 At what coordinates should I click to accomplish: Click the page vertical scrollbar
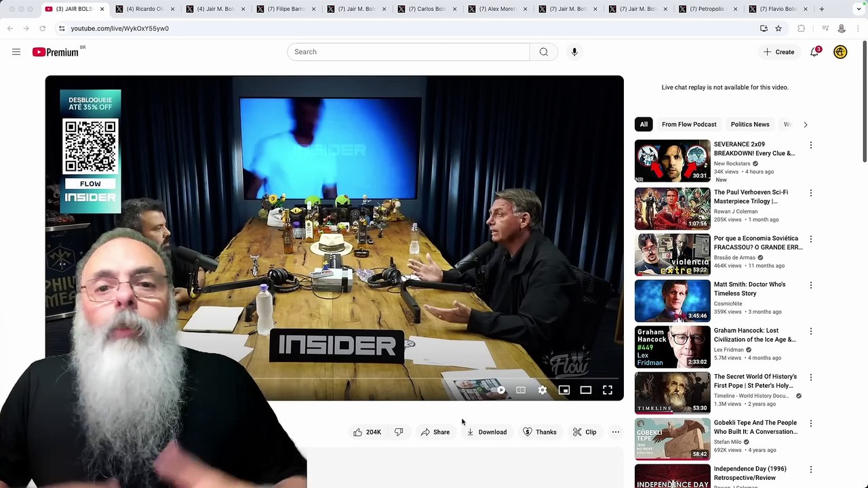point(865,102)
